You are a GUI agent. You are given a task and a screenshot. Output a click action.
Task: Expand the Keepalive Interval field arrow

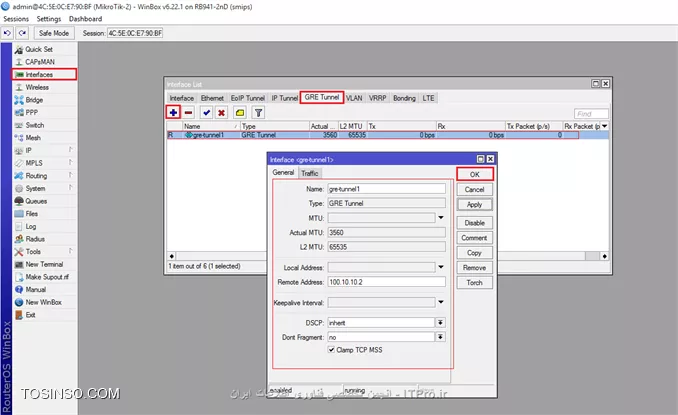pyautogui.click(x=441, y=302)
